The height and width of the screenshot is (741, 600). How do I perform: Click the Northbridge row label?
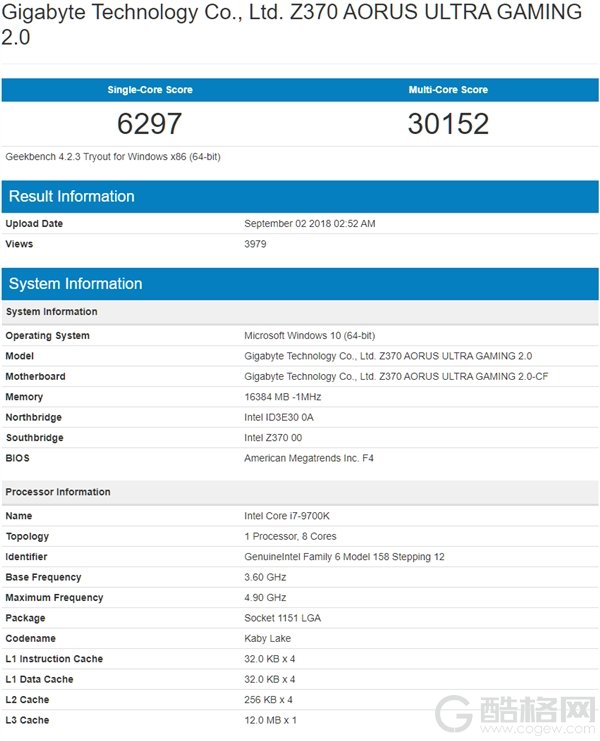[x=34, y=417]
